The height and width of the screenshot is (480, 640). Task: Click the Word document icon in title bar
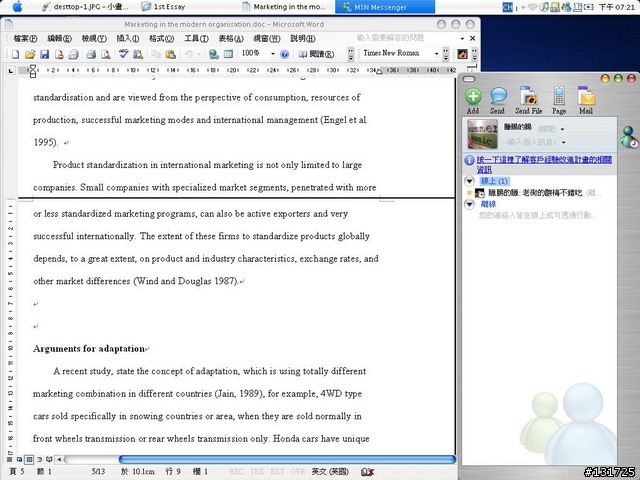coord(9,24)
